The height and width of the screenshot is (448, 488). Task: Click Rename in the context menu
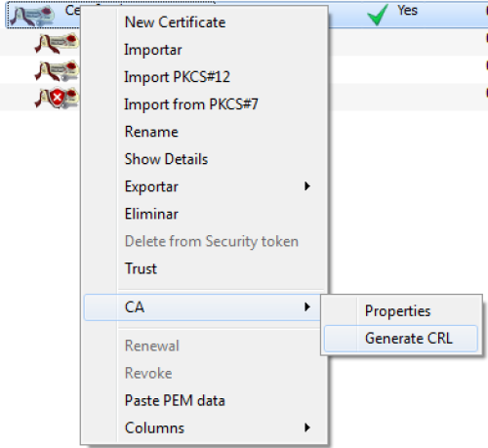pyautogui.click(x=151, y=132)
